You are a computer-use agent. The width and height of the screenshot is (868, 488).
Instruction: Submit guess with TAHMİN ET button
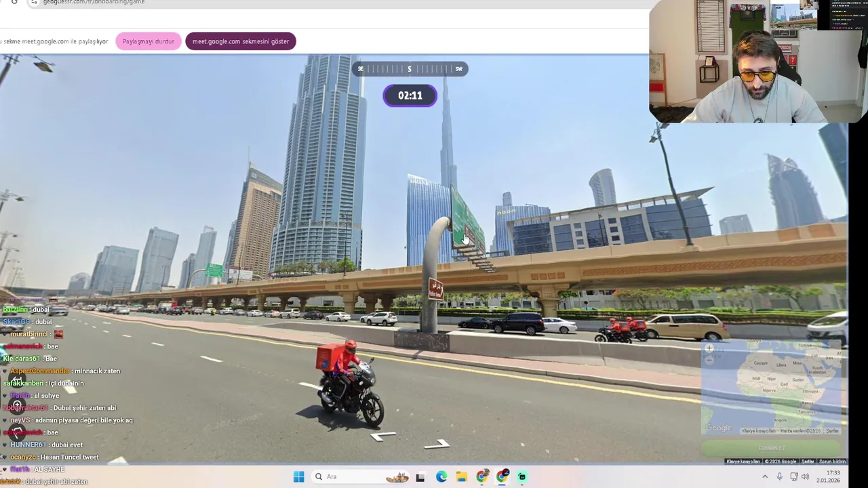(771, 448)
